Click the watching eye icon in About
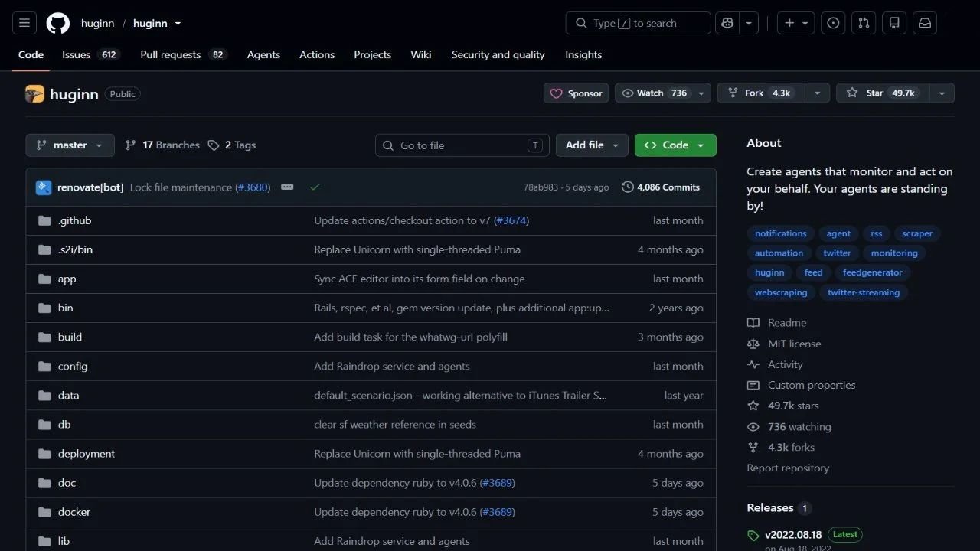 click(753, 427)
